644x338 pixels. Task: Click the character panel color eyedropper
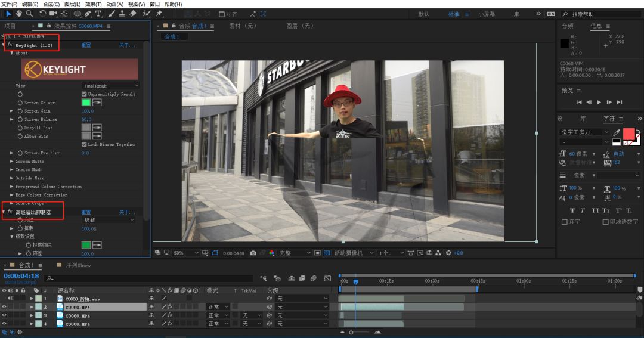pyautogui.click(x=617, y=132)
